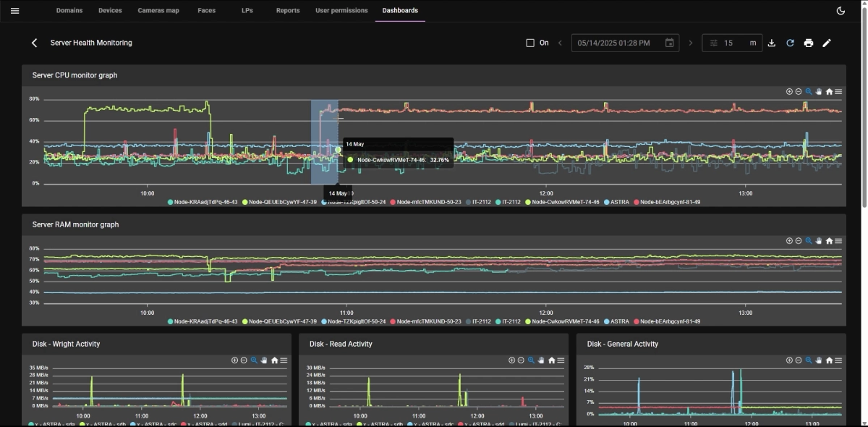Viewport: 868px width, 427px height.
Task: Zoom out on Disk Read Activity chart
Action: (x=521, y=360)
